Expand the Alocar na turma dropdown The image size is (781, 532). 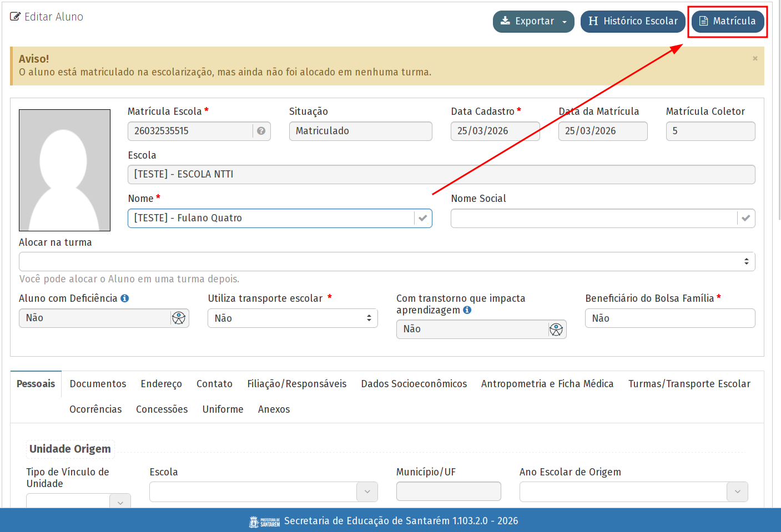387,261
